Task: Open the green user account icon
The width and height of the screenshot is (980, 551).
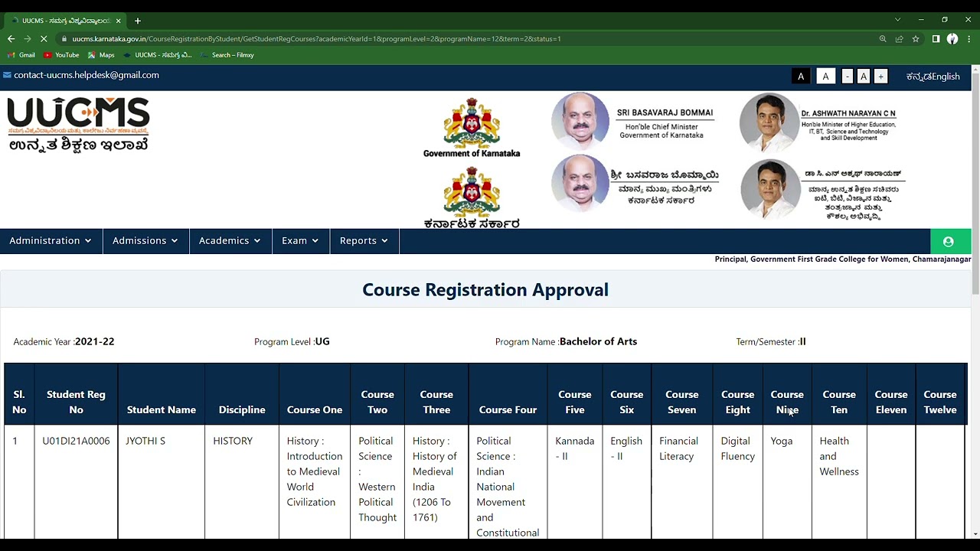Action: (x=949, y=242)
